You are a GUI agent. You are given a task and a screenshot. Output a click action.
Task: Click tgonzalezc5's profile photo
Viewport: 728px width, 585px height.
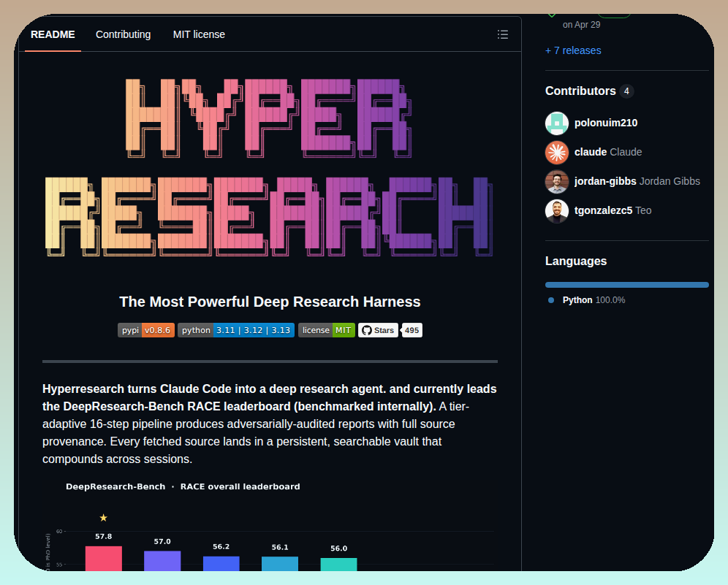pos(557,210)
